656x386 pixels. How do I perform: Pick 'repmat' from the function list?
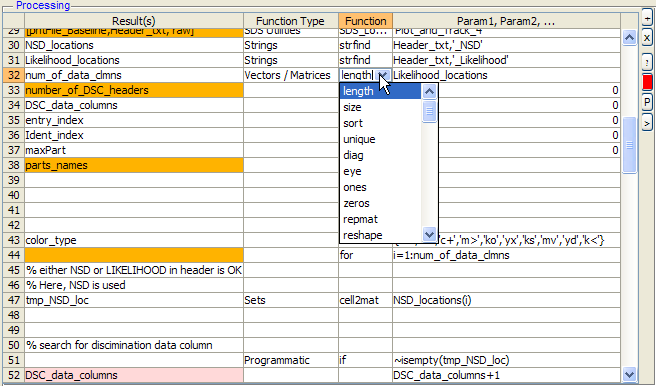tap(380, 219)
